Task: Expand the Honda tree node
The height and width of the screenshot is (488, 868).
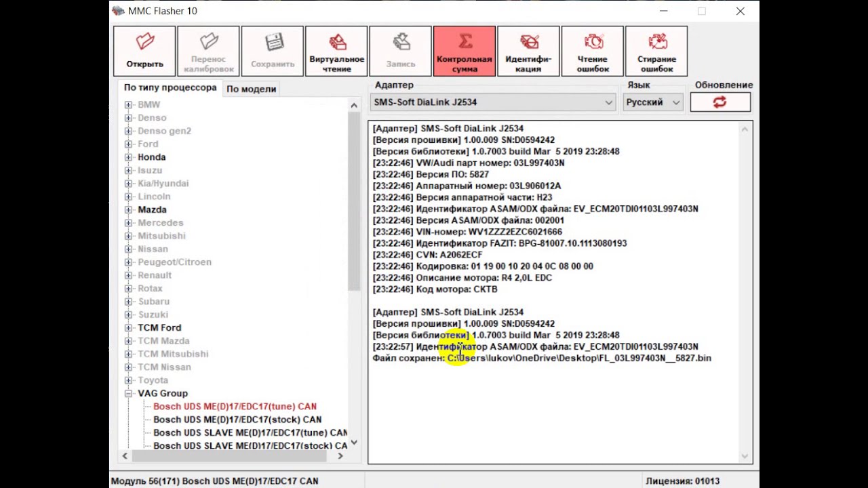Action: (128, 157)
